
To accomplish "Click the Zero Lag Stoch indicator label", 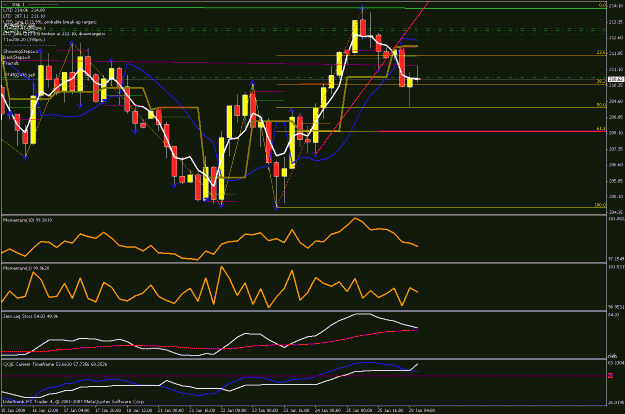I will coord(31,316).
